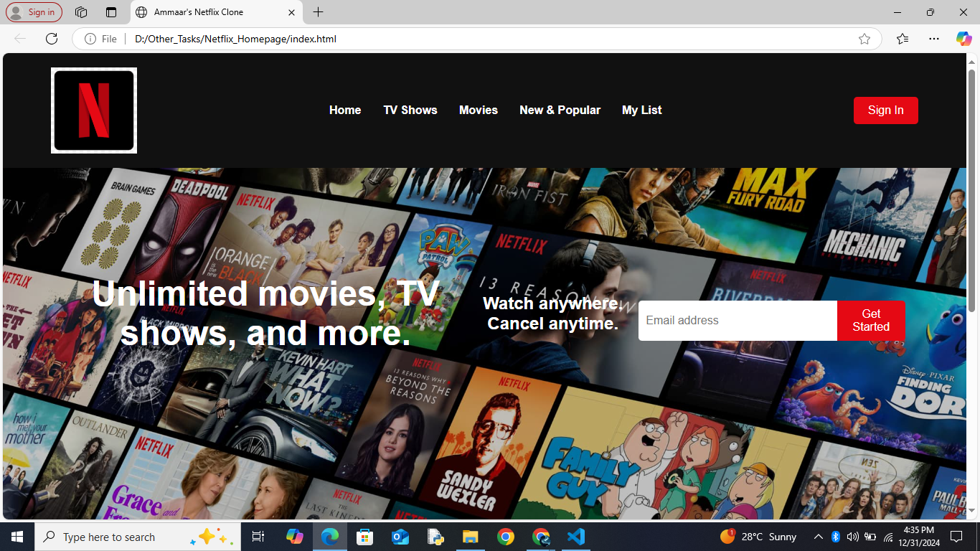The image size is (980, 551).
Task: View site information File icon
Action: click(100, 39)
